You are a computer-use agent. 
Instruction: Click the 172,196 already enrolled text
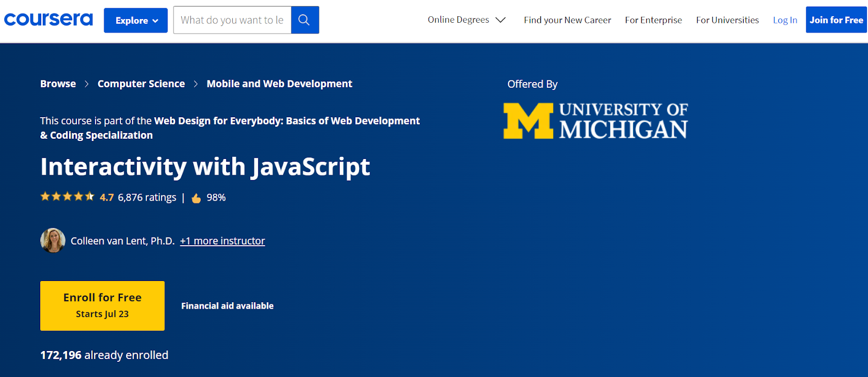(104, 355)
